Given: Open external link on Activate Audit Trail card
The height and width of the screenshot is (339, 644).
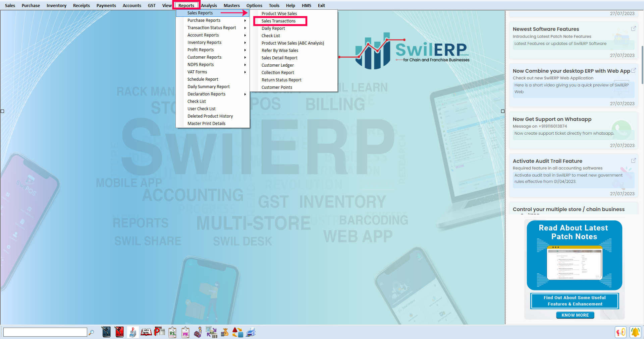Looking at the screenshot, I should [x=633, y=161].
